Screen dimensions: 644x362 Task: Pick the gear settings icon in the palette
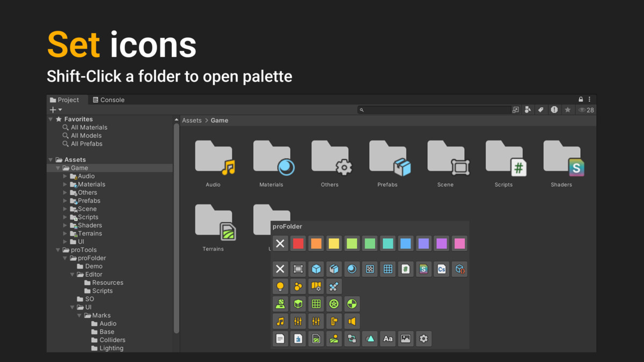(423, 338)
